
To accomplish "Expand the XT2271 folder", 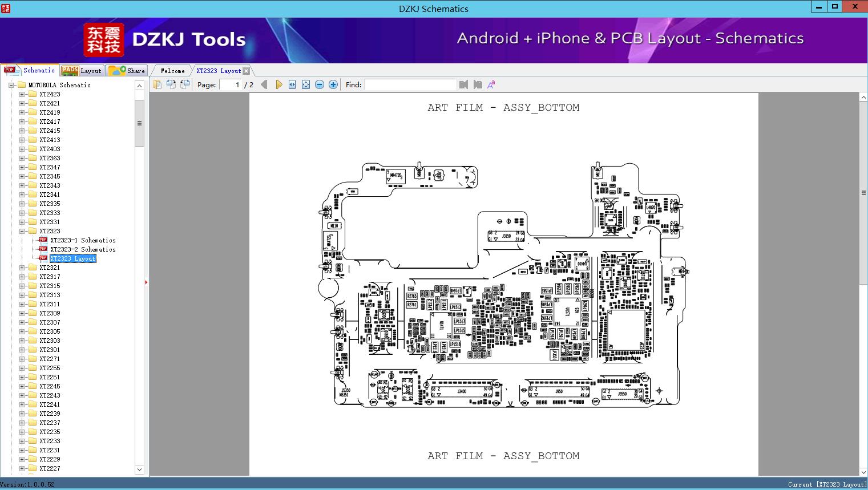I will point(22,359).
